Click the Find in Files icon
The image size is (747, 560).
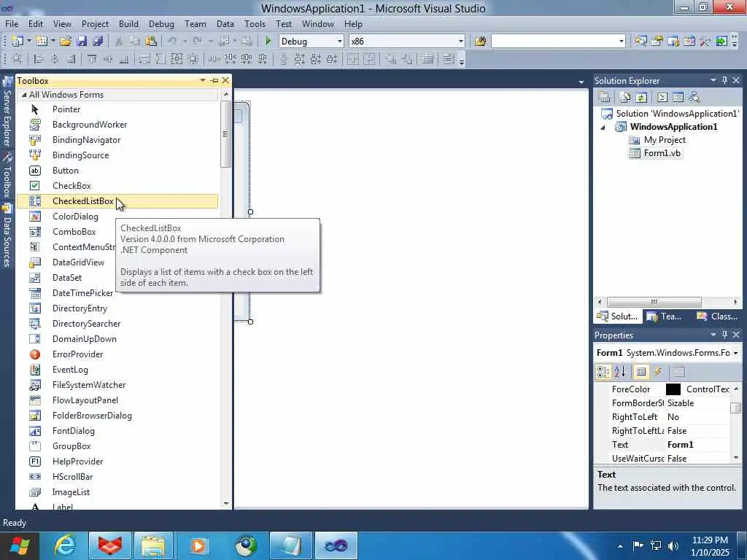480,42
